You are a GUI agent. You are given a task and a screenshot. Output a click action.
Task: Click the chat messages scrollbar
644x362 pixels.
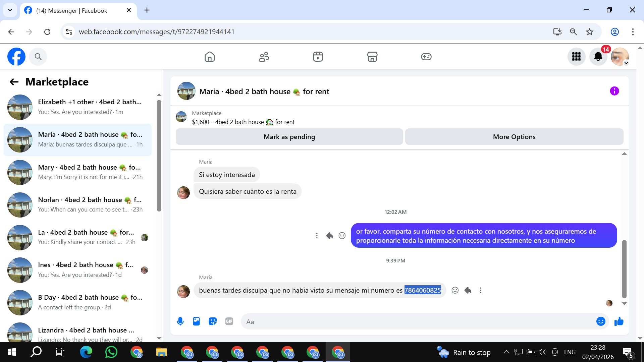[624, 269]
